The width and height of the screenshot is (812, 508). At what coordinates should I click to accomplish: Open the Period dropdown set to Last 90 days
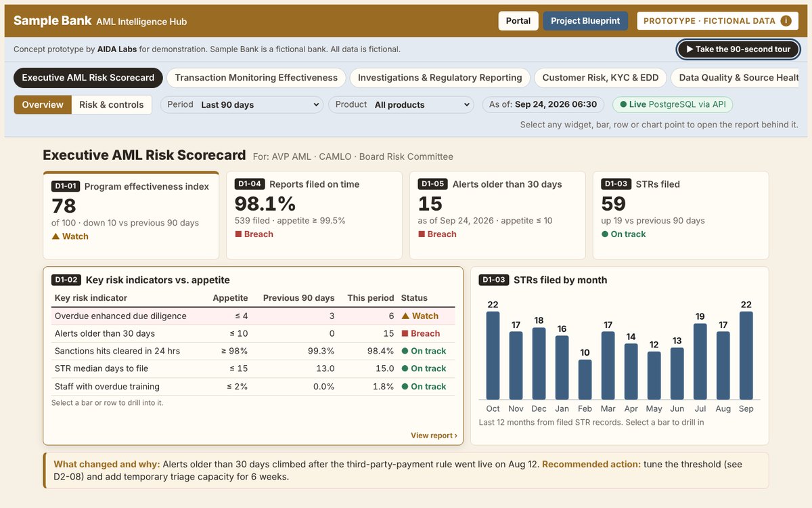[242, 105]
